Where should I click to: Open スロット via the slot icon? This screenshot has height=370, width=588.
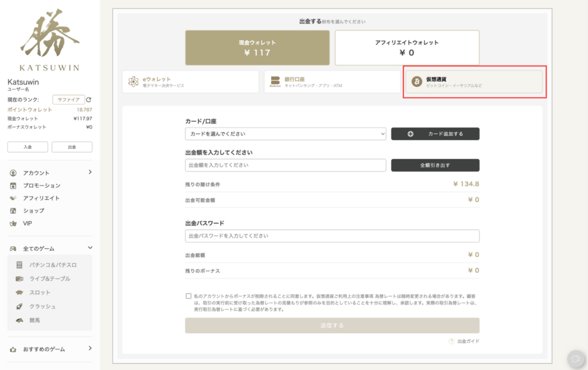click(x=18, y=294)
